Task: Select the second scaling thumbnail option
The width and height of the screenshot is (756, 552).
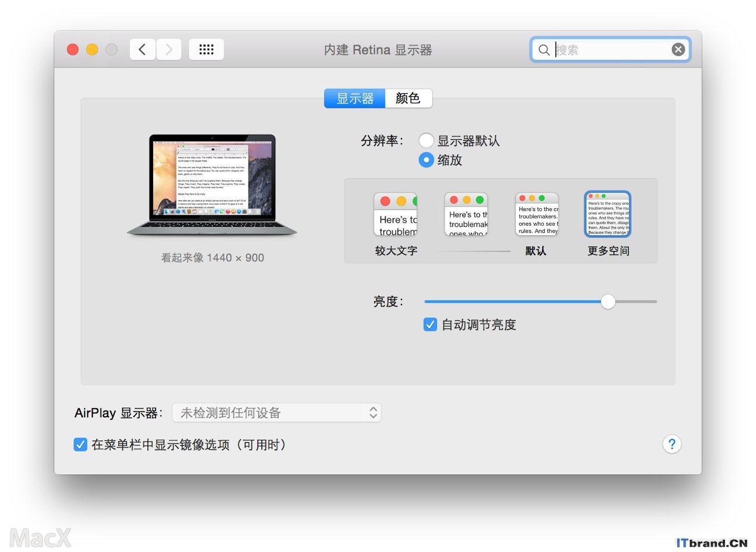Action: [466, 214]
